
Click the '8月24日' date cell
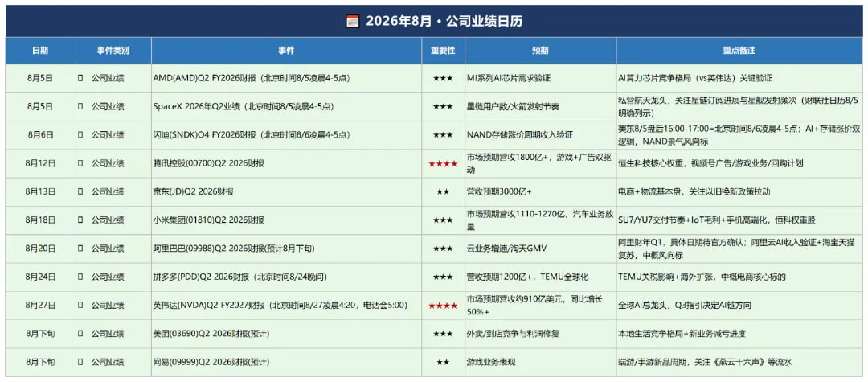[40, 277]
